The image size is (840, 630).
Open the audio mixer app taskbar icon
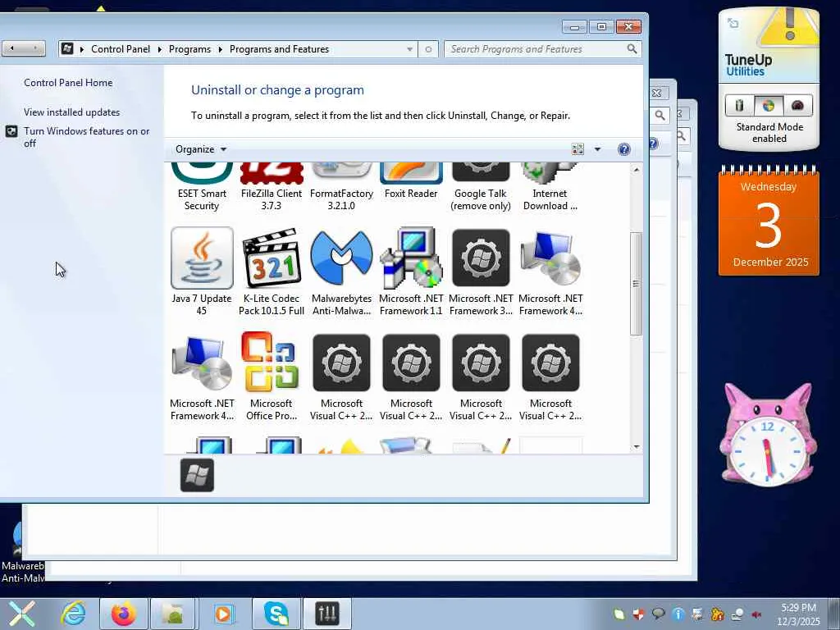327,614
